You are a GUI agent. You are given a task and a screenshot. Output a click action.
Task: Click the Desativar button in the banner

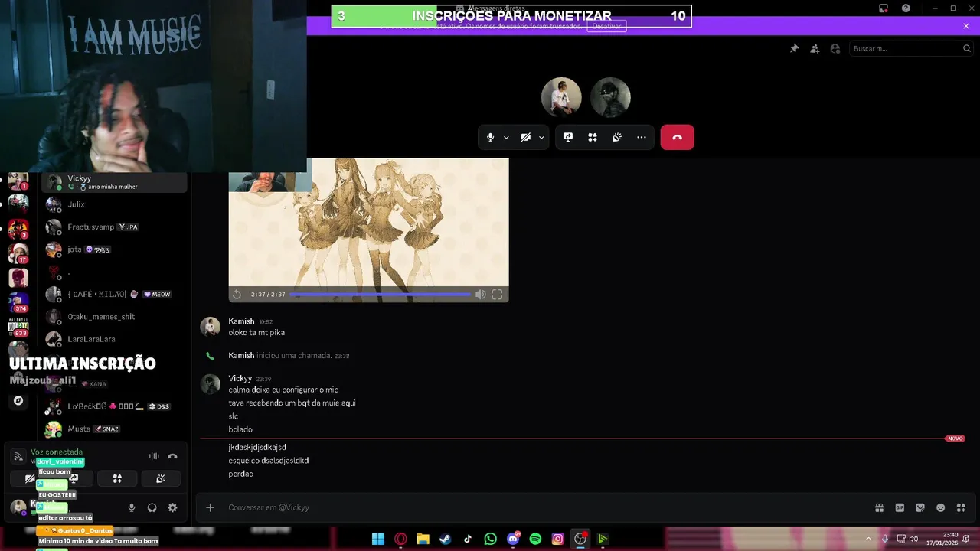pos(606,26)
